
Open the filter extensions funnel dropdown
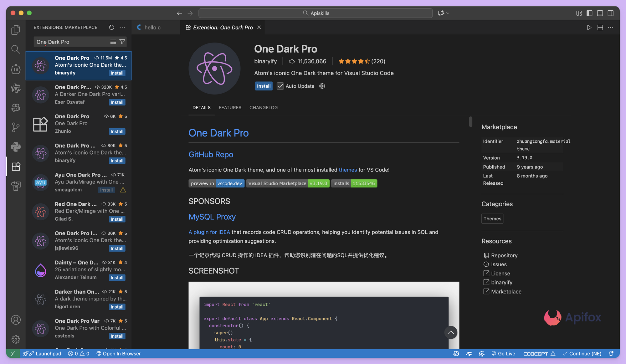pyautogui.click(x=122, y=42)
